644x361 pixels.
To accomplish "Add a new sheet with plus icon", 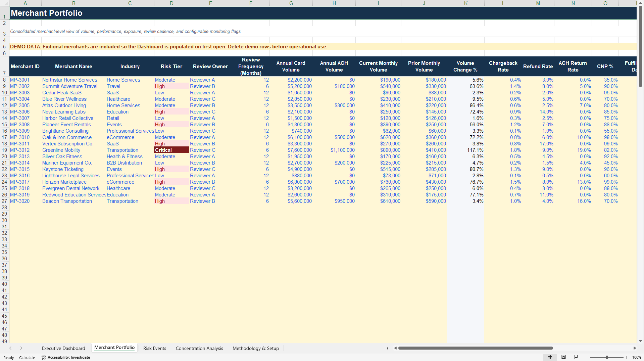I will coord(300,348).
